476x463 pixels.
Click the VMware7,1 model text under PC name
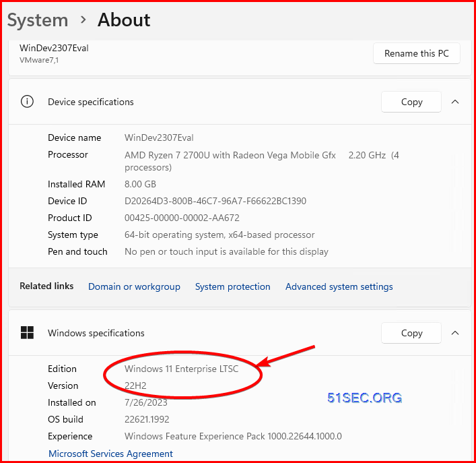[39, 60]
